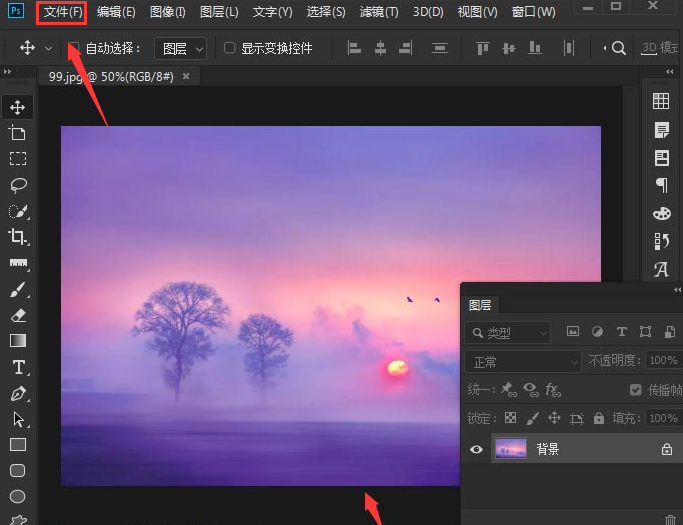
Task: Open the 编辑(E) menu
Action: 116,12
